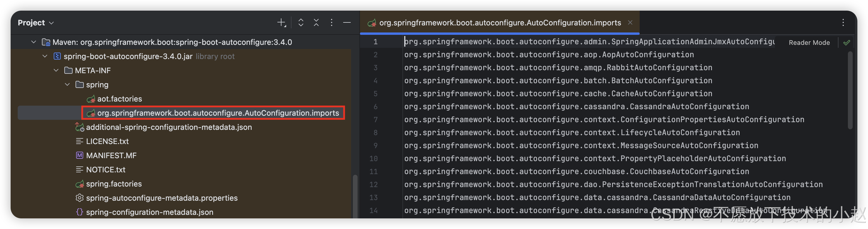
Task: Click the PersistenceExceptionTranslationAutoConfiguration line
Action: (x=613, y=184)
